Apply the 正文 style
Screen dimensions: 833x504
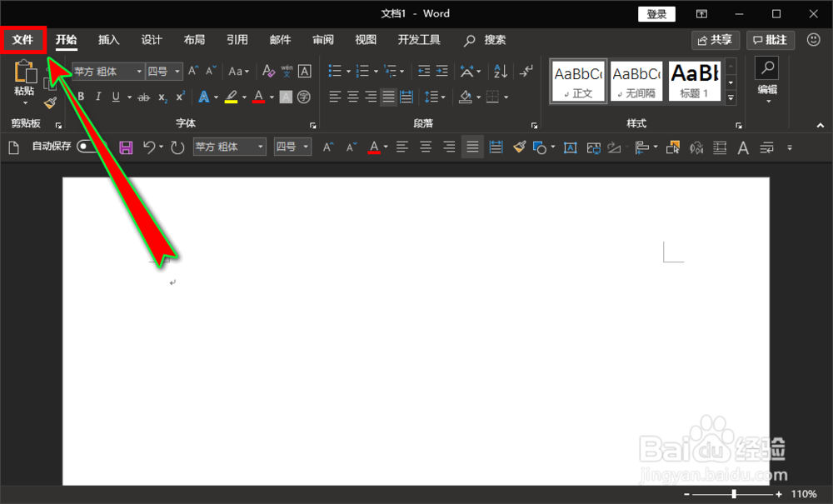coord(578,82)
